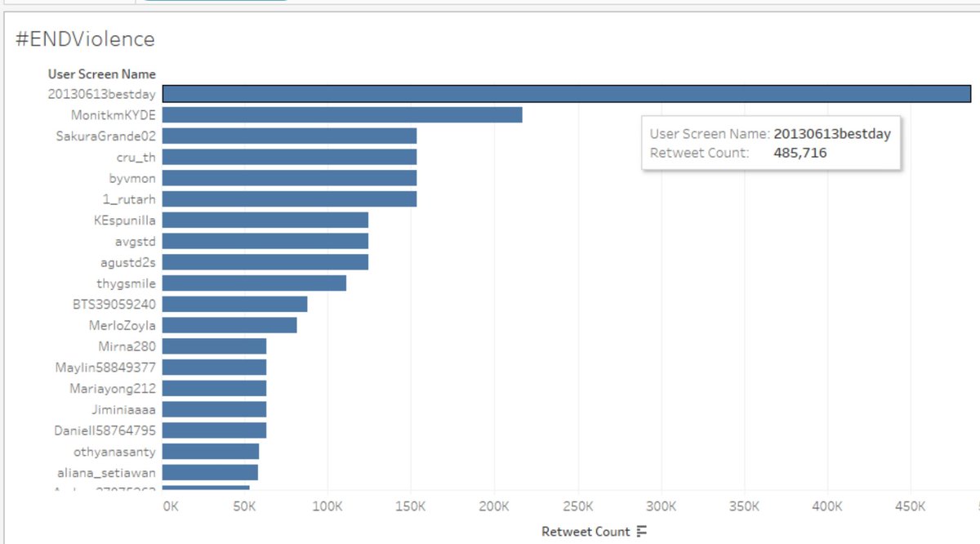
Task: Select the MonitkmKYDE bar
Action: (x=342, y=115)
